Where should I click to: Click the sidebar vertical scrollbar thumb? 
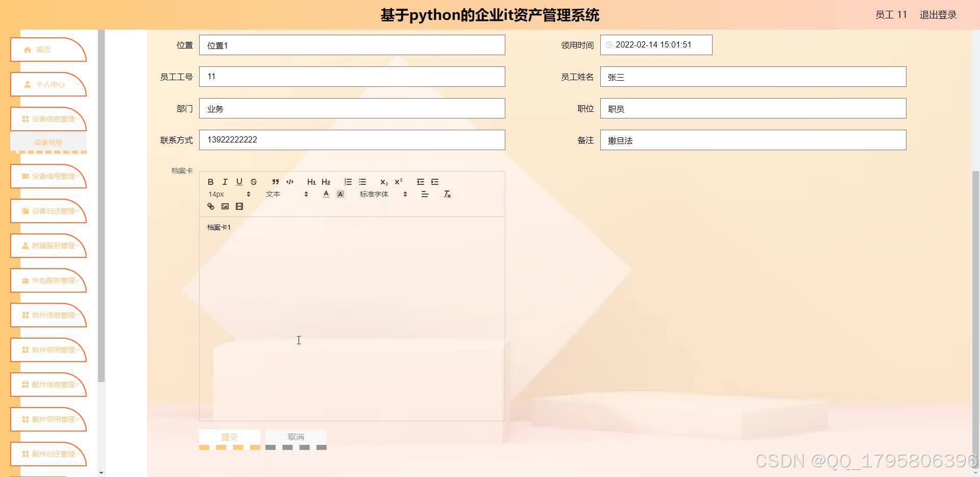tap(101, 206)
